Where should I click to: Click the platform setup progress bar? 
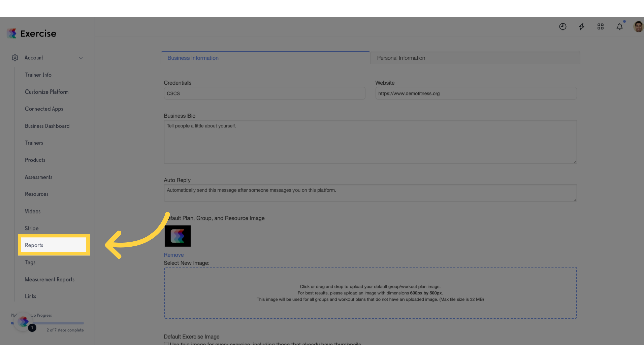point(47,323)
